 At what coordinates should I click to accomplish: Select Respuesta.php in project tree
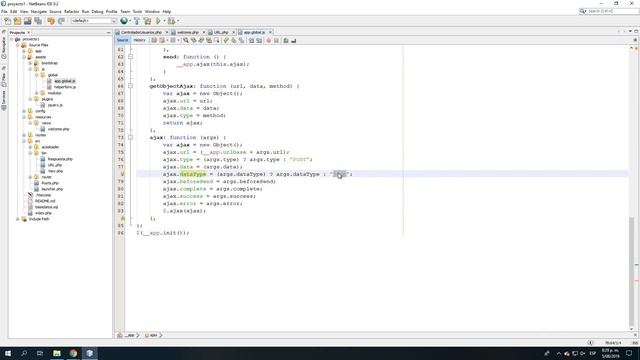tap(60, 159)
